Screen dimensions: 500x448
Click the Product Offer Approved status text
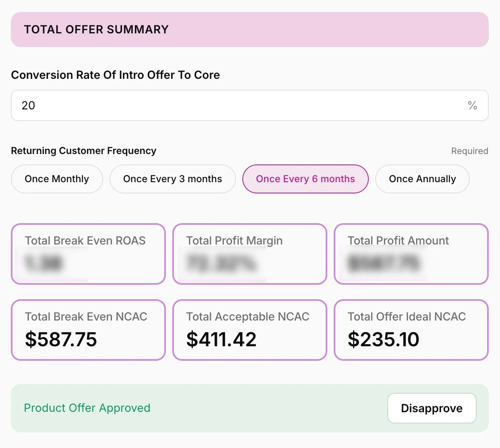(x=87, y=408)
